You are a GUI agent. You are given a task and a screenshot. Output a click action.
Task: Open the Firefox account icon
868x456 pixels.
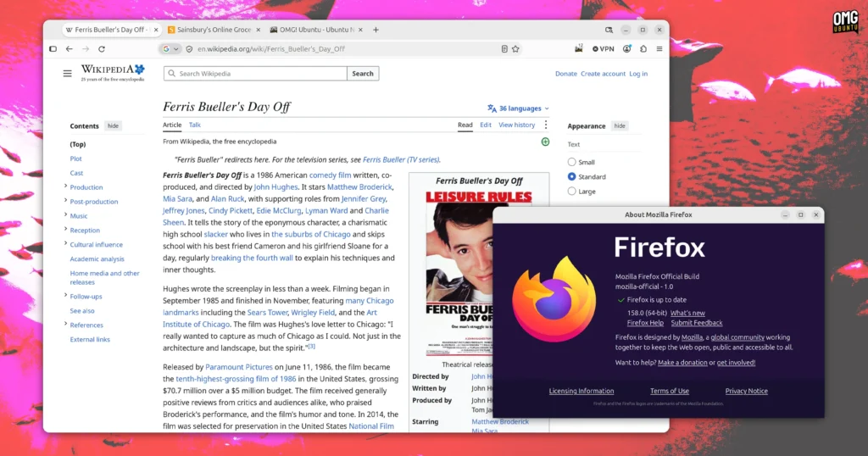click(626, 48)
